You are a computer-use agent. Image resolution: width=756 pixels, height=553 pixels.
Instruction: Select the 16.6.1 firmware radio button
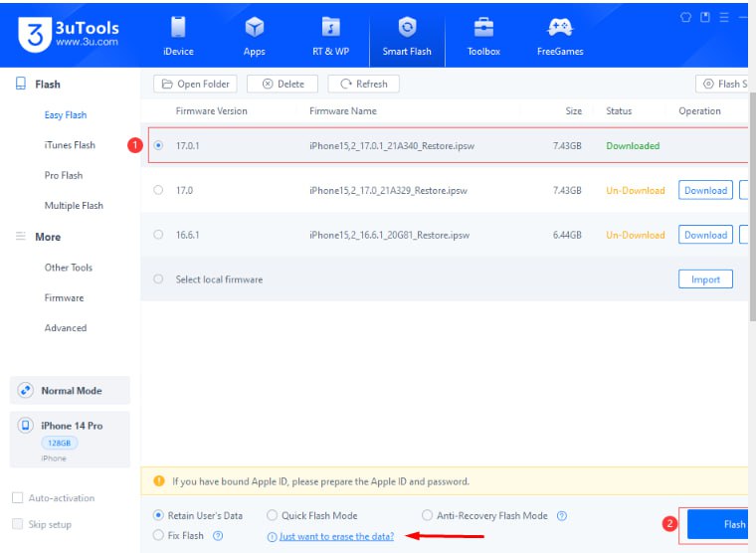pos(158,235)
